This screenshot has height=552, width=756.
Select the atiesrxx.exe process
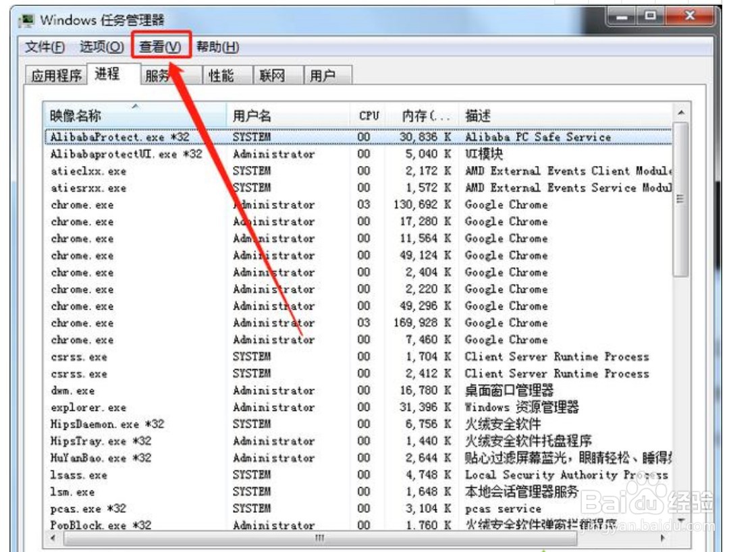click(358, 188)
